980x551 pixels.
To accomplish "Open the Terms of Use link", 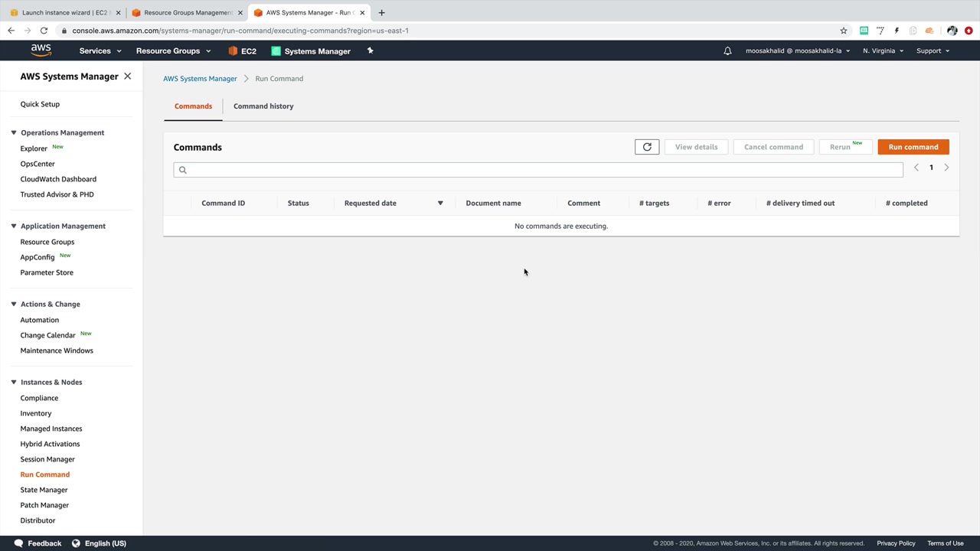I will [x=946, y=543].
